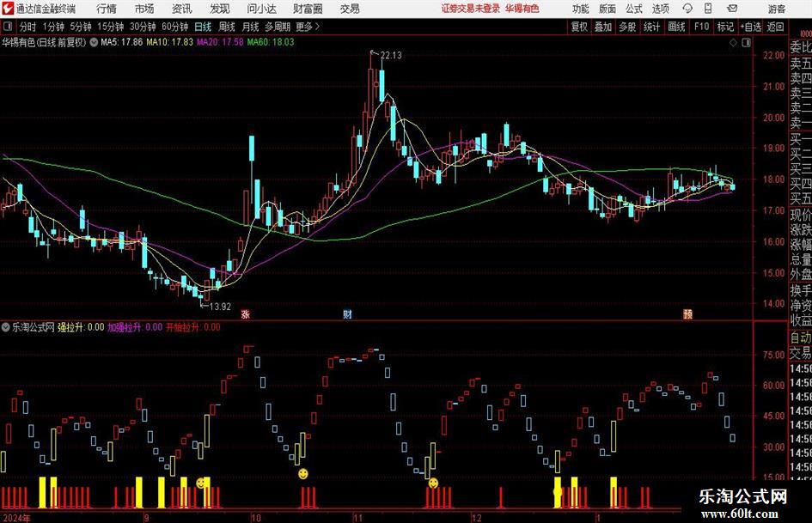Open the 画线 drawing tools
The width and height of the screenshot is (812, 523).
point(676,27)
